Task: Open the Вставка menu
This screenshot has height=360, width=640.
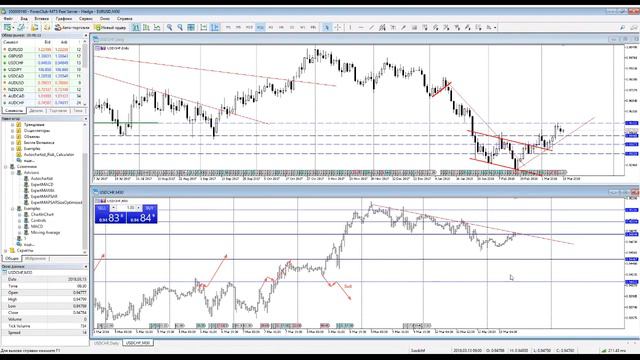Action: click(x=42, y=18)
